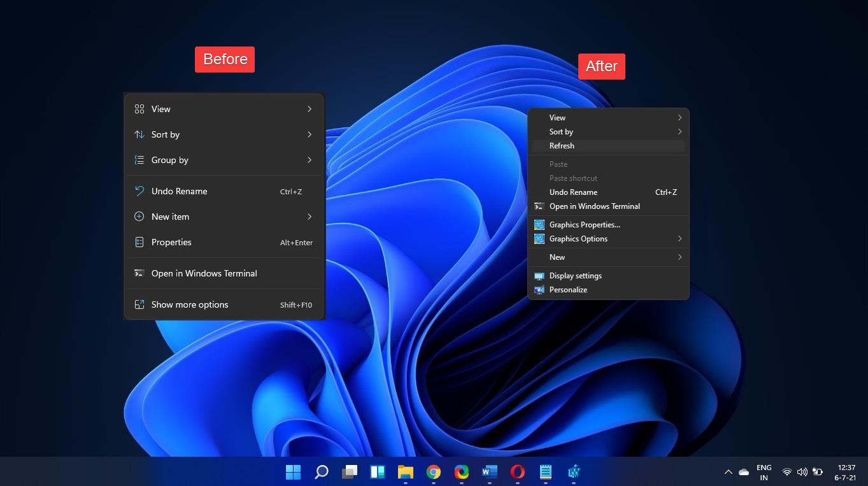Choose Open in Windows Terminal in the Before menu

click(204, 273)
